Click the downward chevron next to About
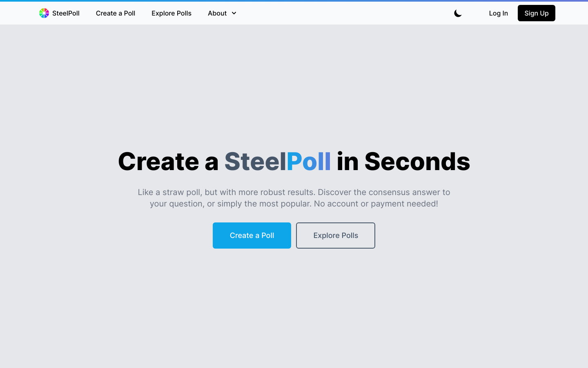 234,13
